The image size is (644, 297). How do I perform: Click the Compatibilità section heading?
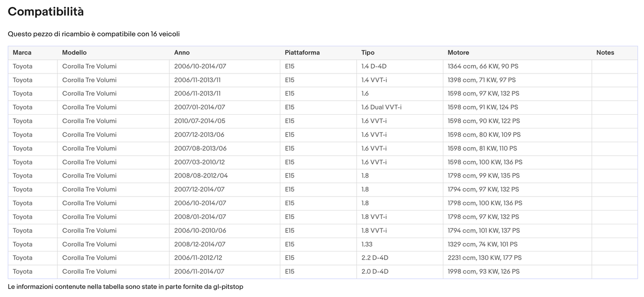[x=45, y=12]
